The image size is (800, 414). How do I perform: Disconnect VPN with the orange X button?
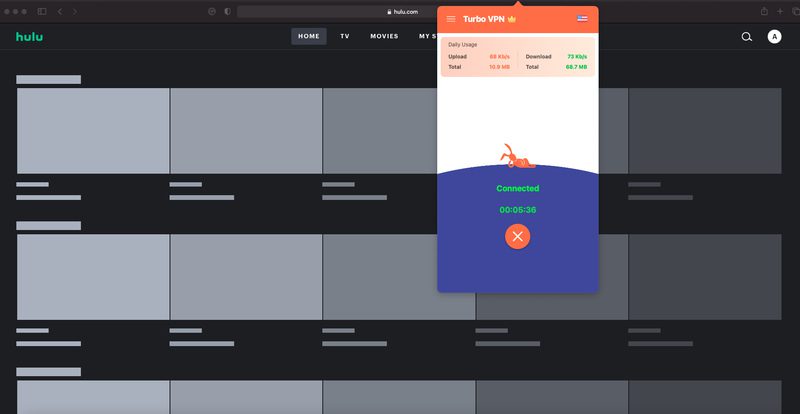pos(517,236)
